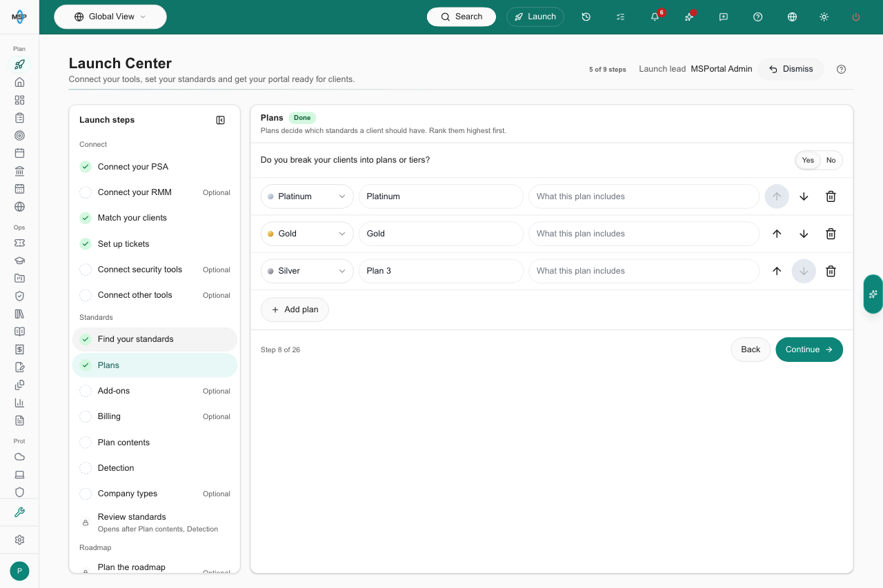Open the Detection step

[x=155, y=468]
